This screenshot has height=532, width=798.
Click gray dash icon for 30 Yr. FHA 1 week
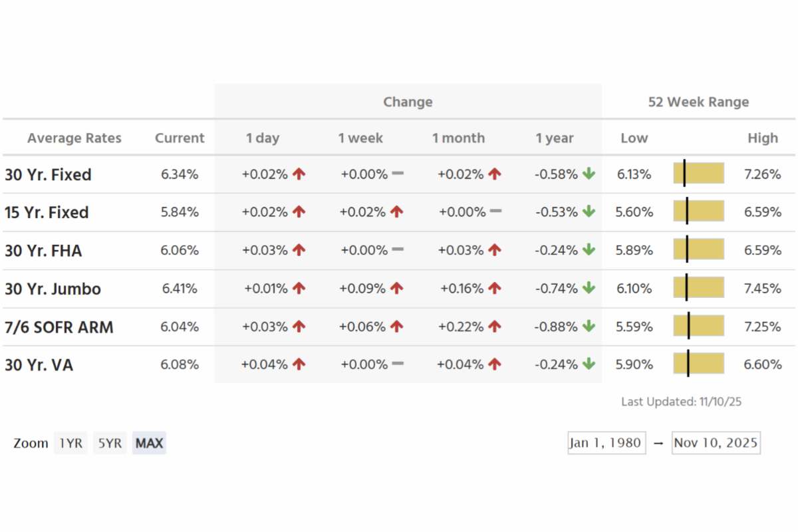398,250
